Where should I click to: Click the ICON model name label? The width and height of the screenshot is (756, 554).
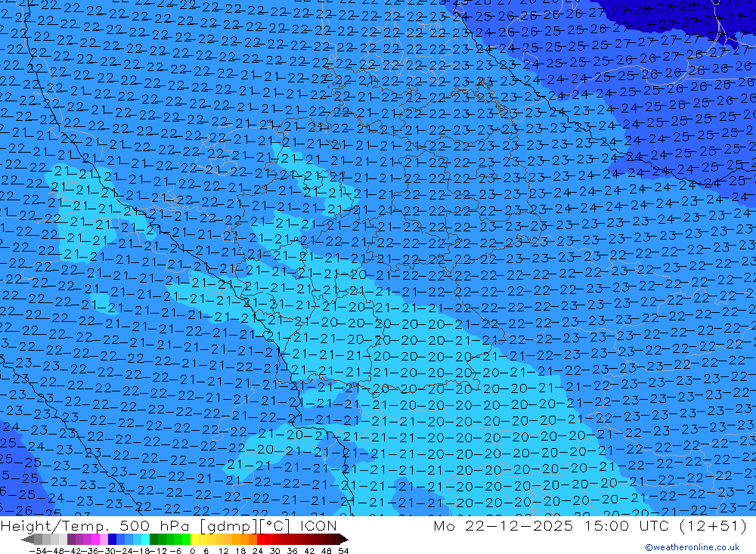pyautogui.click(x=318, y=525)
